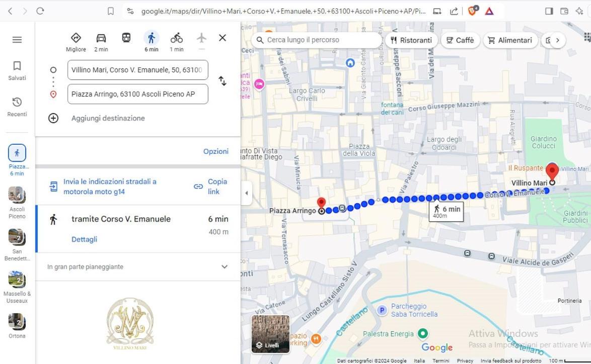The height and width of the screenshot is (364, 591).
Task: Toggle the Livelli map layers thumbnail
Action: point(271,334)
